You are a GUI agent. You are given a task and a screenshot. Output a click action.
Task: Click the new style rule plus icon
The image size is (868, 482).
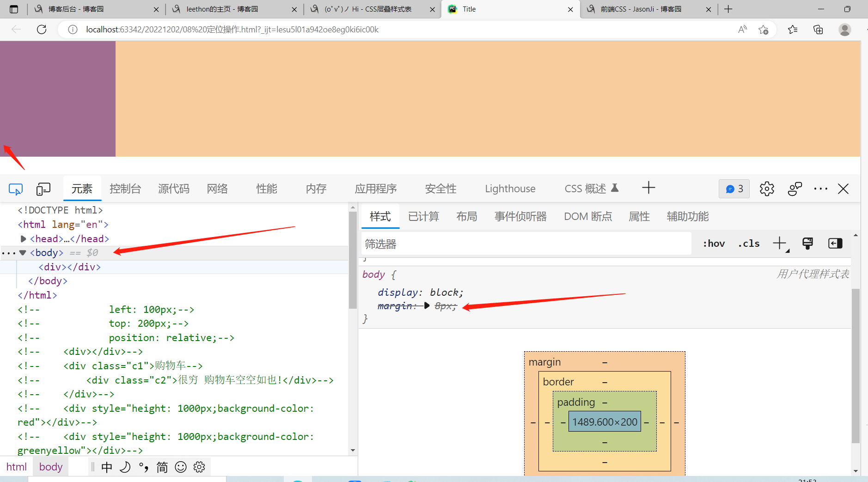pyautogui.click(x=781, y=244)
